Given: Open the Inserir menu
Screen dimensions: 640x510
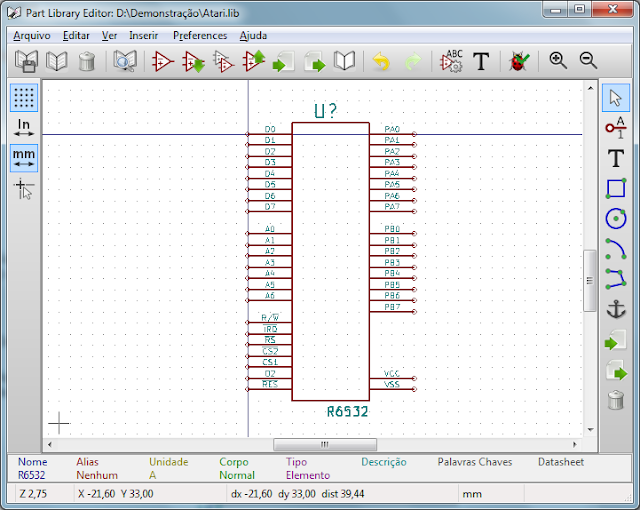Looking at the screenshot, I should (143, 35).
